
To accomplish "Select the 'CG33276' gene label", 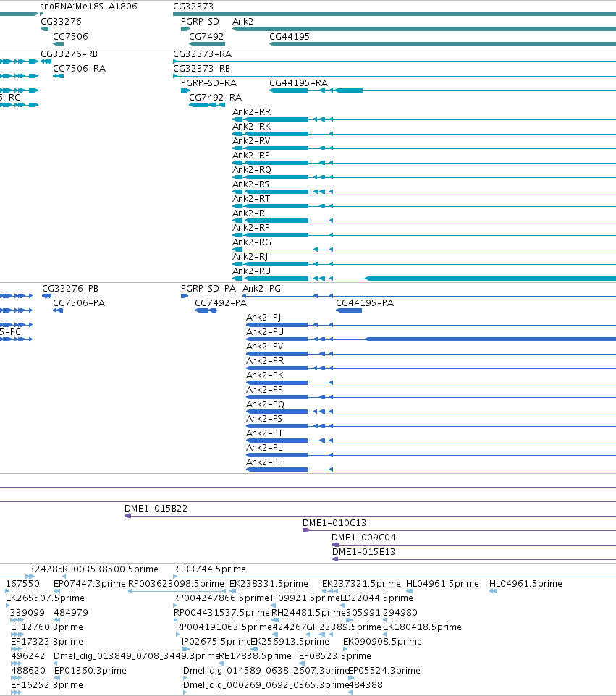I will click(x=61, y=21).
